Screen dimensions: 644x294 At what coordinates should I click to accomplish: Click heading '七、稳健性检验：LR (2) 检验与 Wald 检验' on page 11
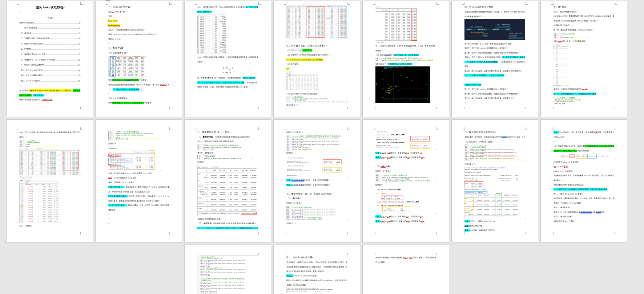click(309, 194)
